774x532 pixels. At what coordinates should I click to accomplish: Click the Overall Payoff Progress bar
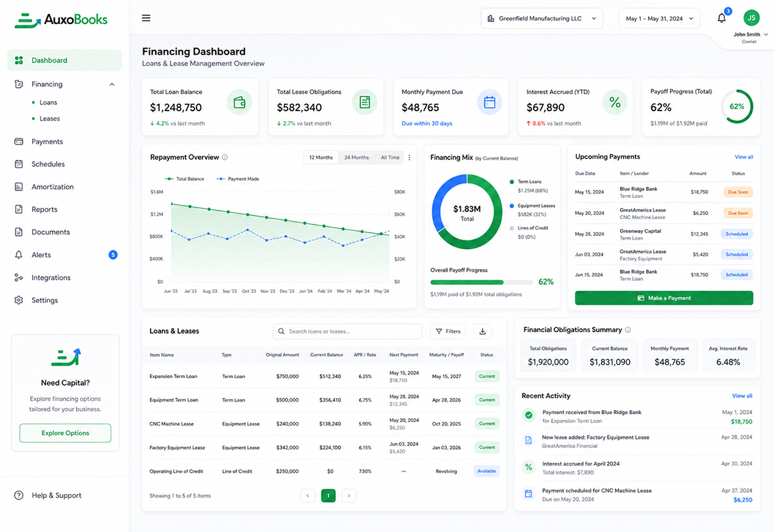click(482, 282)
